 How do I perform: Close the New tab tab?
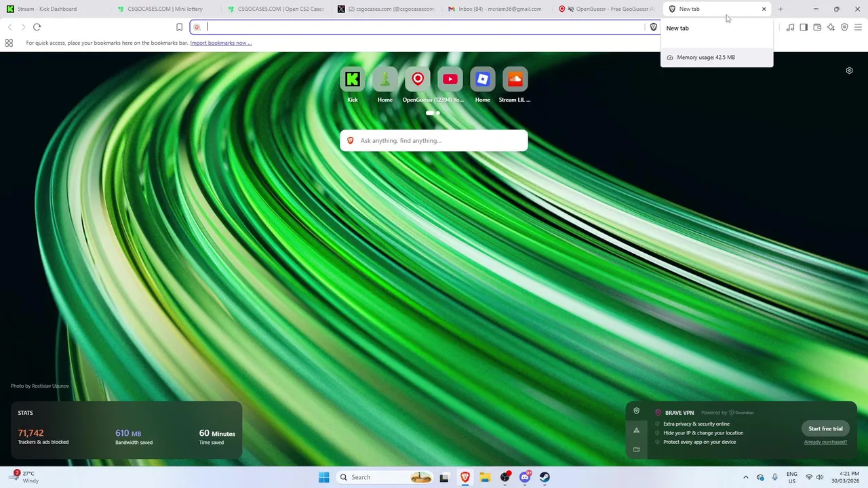click(x=764, y=9)
